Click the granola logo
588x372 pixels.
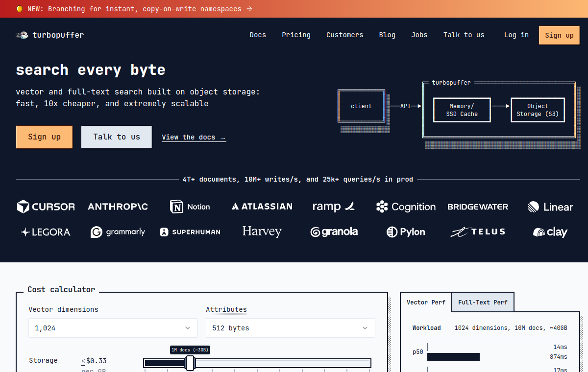click(334, 232)
